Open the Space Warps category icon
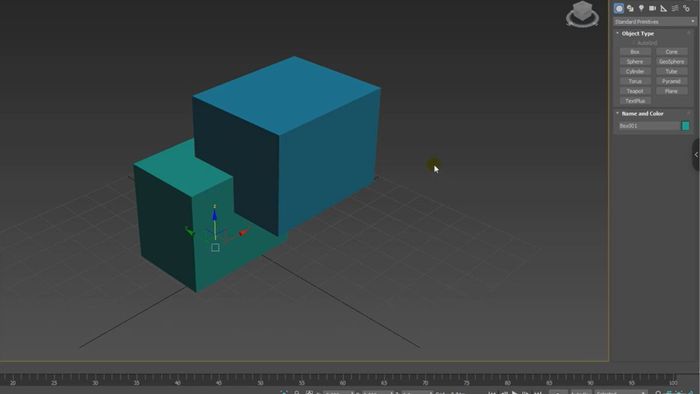Viewport: 700px width, 394px height. pos(675,8)
